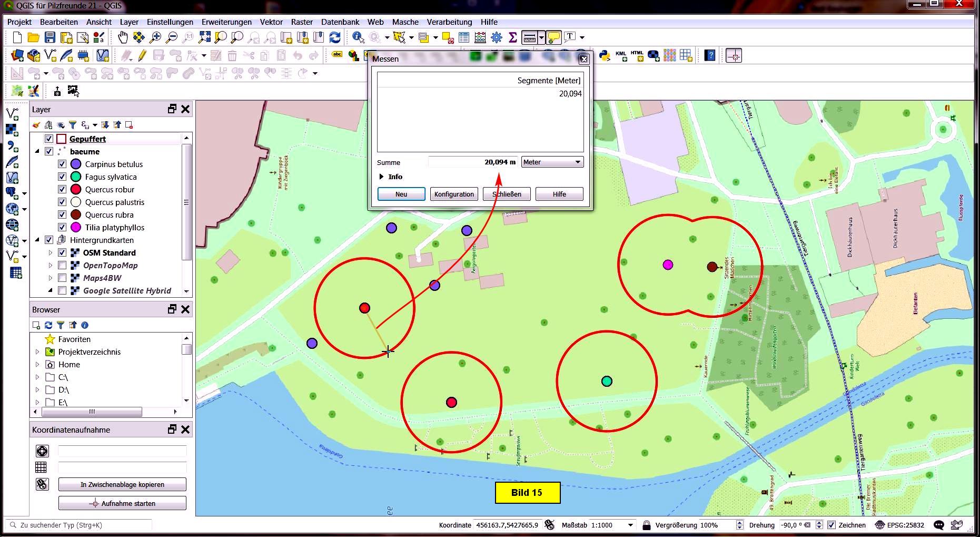Image resolution: width=980 pixels, height=537 pixels.
Task: Click the Konfiguration button
Action: click(x=454, y=194)
